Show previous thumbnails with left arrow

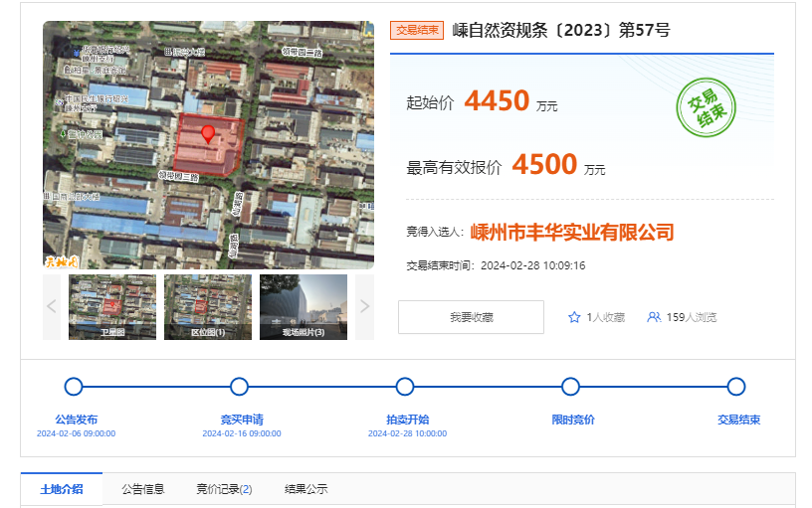[52, 307]
